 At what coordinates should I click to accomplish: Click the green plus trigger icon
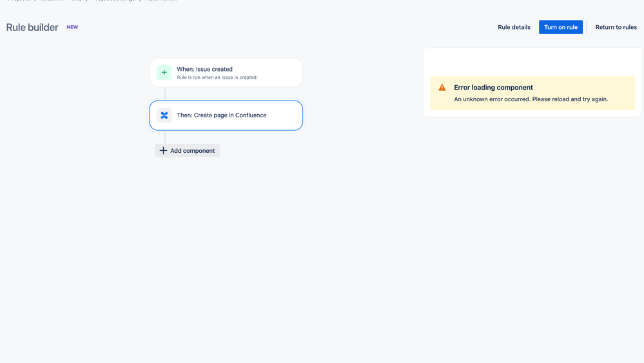click(x=164, y=72)
